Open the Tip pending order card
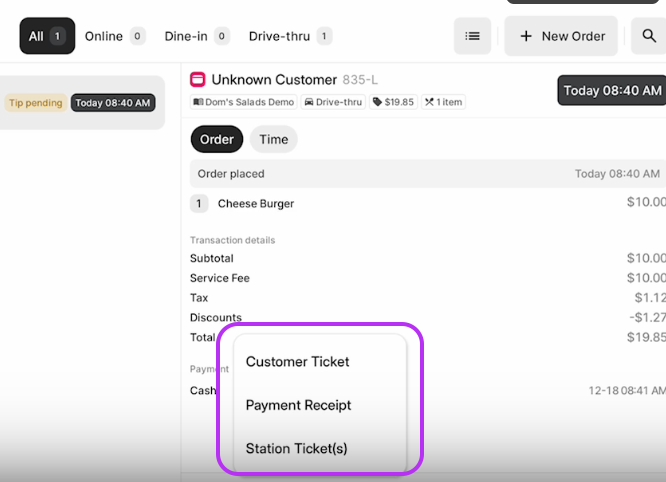The width and height of the screenshot is (666, 482). (x=80, y=103)
